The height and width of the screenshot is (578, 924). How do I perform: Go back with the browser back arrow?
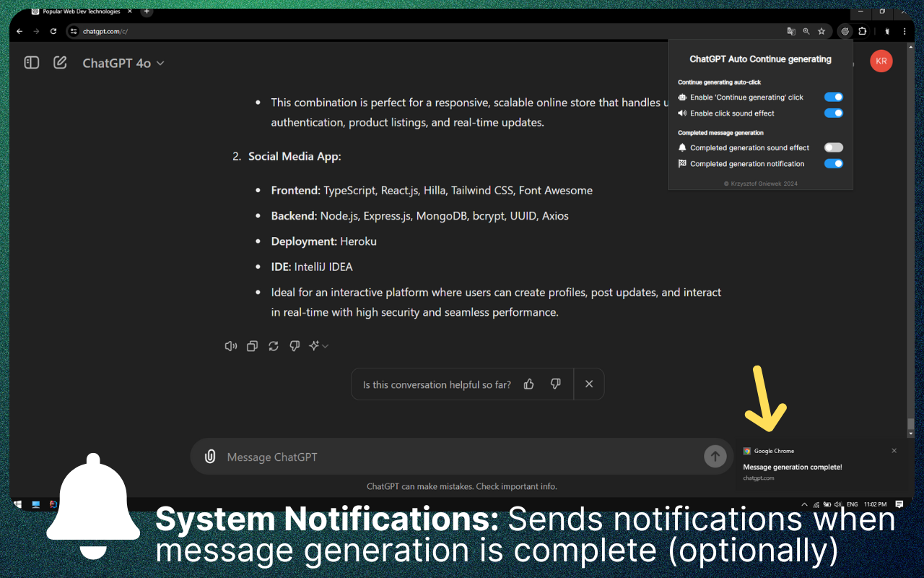pos(19,31)
